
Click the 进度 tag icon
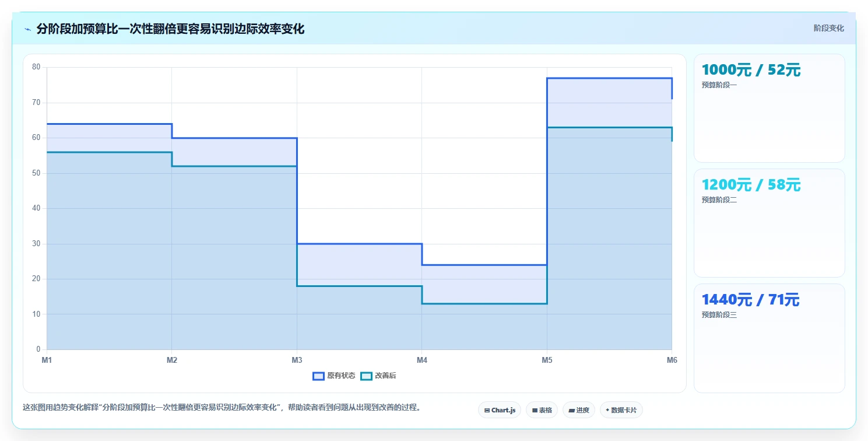572,410
